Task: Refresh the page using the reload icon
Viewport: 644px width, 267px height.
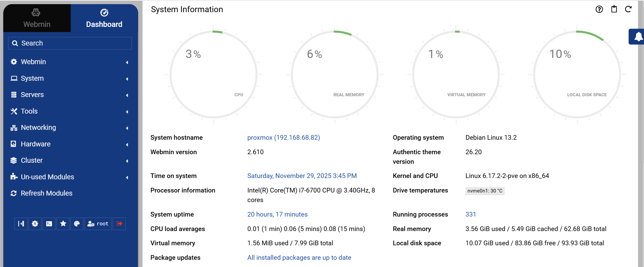Action: [629, 9]
